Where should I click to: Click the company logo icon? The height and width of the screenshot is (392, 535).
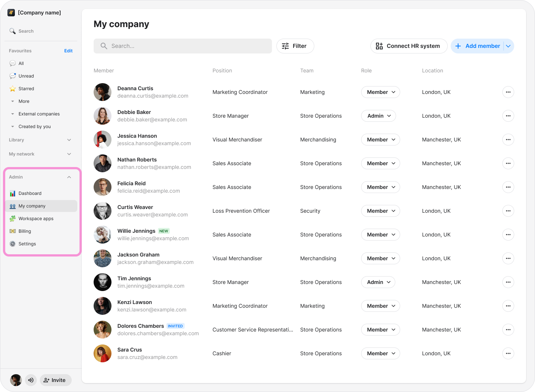tap(11, 13)
